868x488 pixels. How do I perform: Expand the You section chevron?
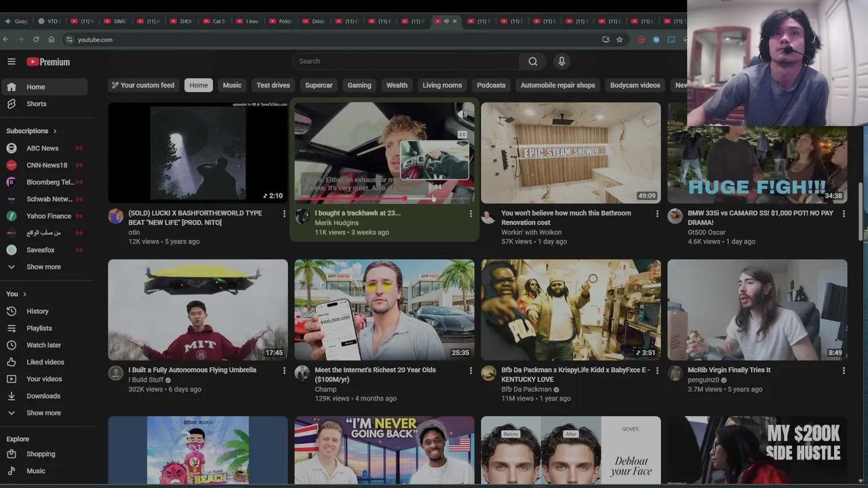click(x=24, y=294)
